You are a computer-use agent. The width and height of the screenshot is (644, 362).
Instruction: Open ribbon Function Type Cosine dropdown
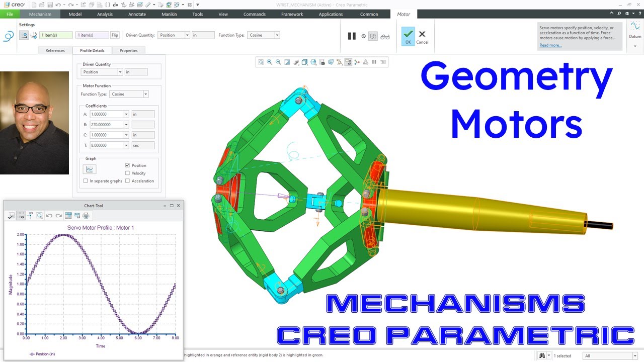pyautogui.click(x=277, y=35)
